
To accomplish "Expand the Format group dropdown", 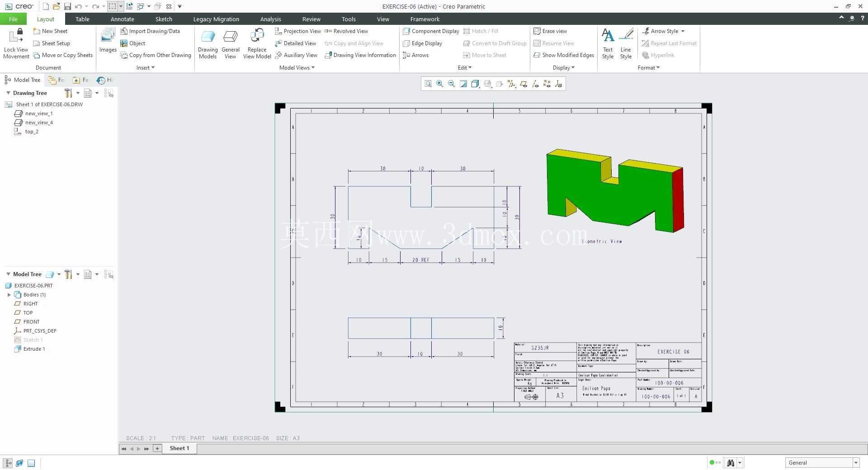I will click(648, 68).
